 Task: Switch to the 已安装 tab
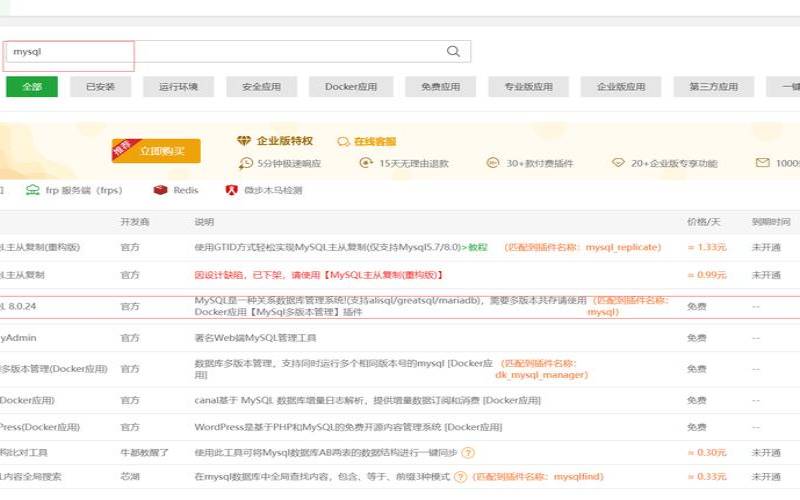101,87
